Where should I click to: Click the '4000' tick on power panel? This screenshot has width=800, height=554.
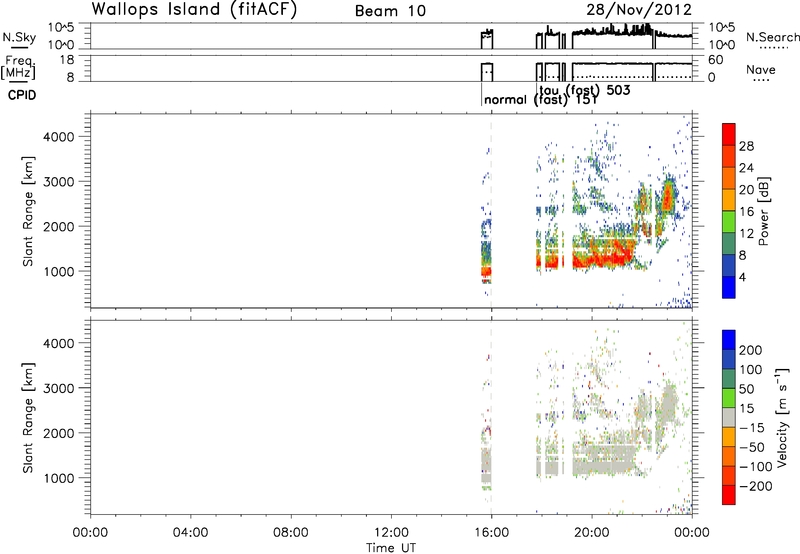pyautogui.click(x=59, y=137)
